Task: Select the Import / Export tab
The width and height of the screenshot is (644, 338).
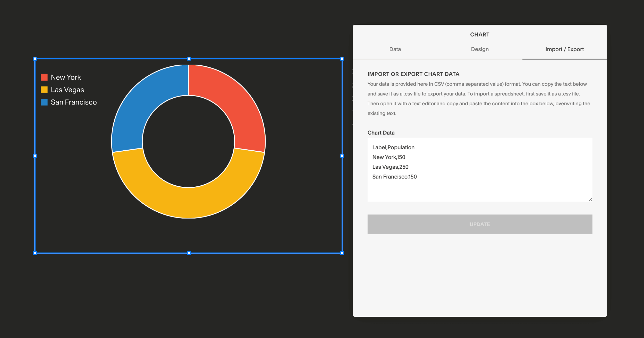Action: point(564,49)
